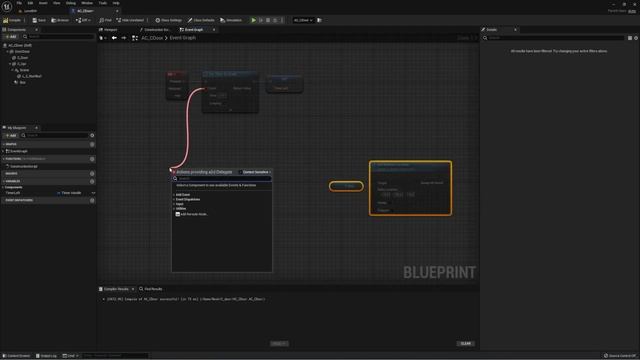The image size is (640, 360).
Task: Collapse the Graphs section
Action: click(4, 144)
